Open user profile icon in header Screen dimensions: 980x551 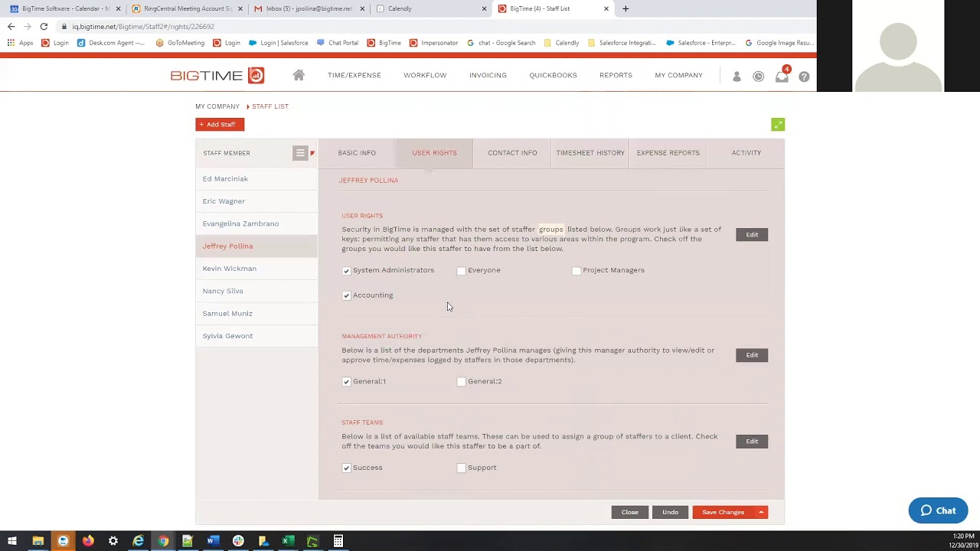737,77
